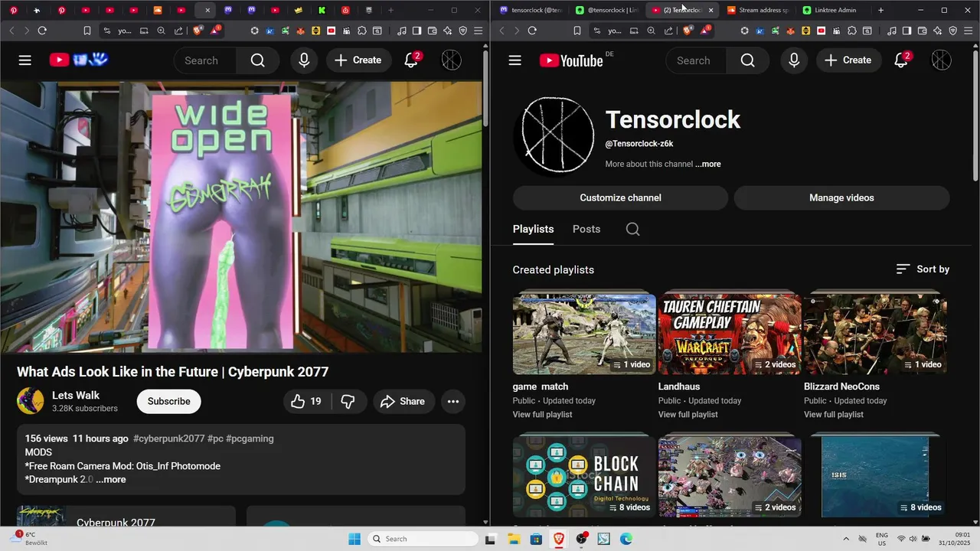This screenshot has height=551, width=980.
Task: Open notifications bell in the Tensorclock window
Action: click(902, 60)
